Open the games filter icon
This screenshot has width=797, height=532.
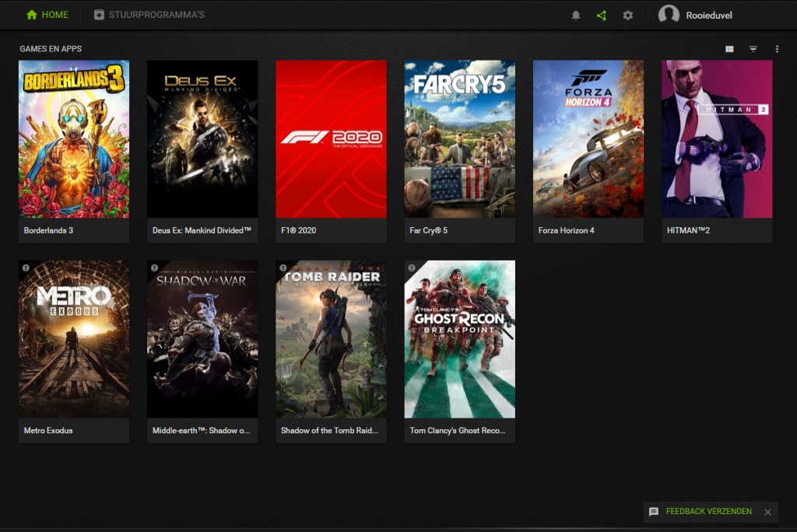(x=753, y=49)
